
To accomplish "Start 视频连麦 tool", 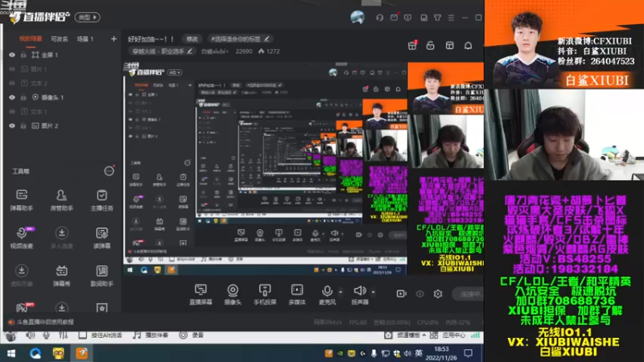I will [x=22, y=237].
